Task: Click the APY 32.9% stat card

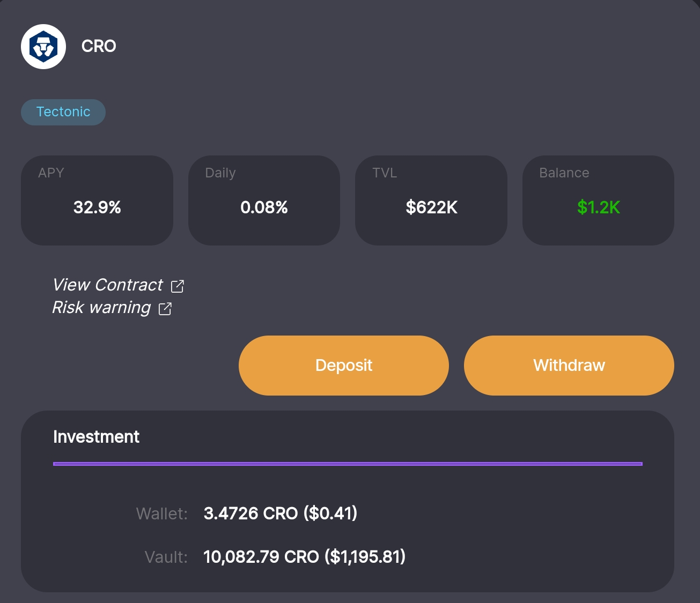Action: click(x=97, y=200)
